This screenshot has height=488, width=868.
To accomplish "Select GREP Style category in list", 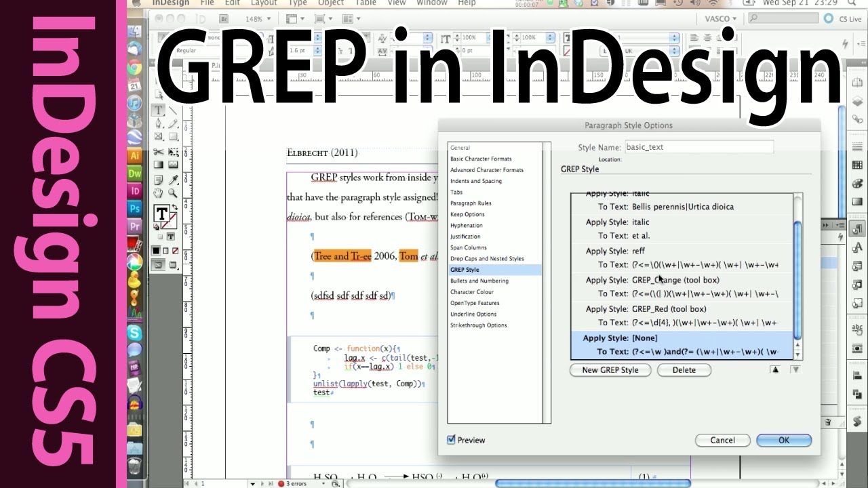I will click(495, 270).
